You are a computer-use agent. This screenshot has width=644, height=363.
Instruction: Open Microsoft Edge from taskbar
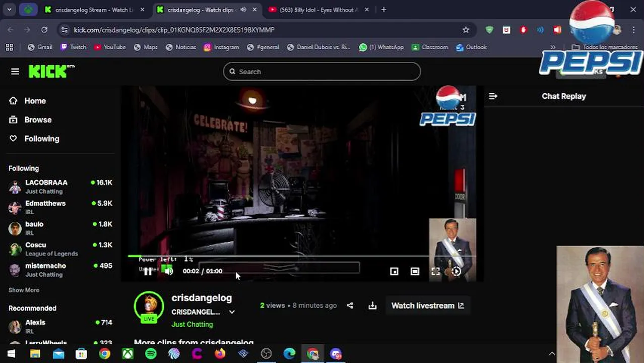(x=289, y=354)
